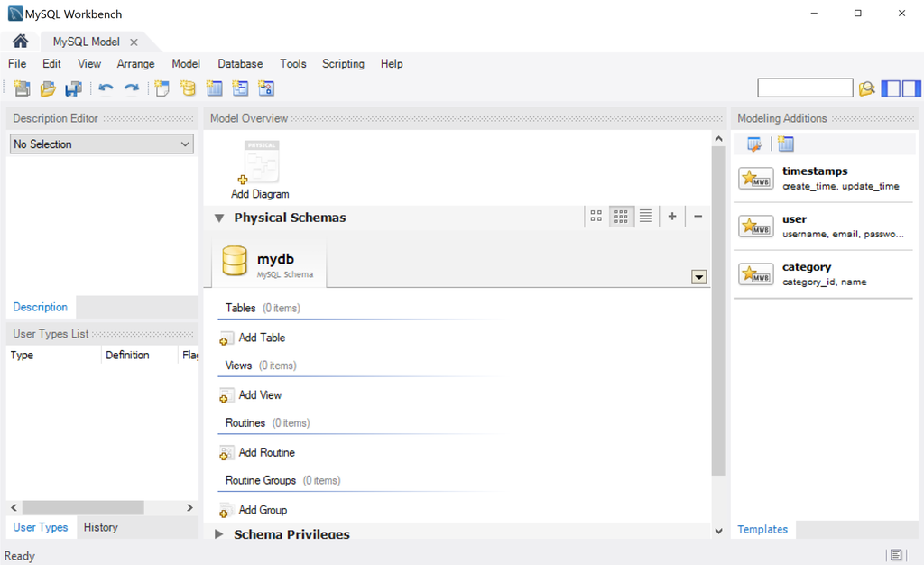This screenshot has height=565, width=924.
Task: Add a new schema to the model
Action: click(188, 88)
